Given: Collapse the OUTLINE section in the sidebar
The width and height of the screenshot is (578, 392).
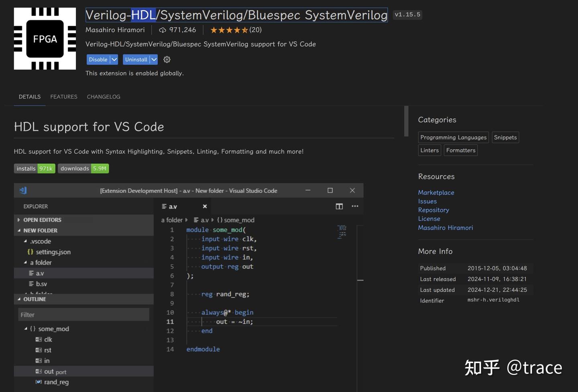Looking at the screenshot, I should coord(19,299).
